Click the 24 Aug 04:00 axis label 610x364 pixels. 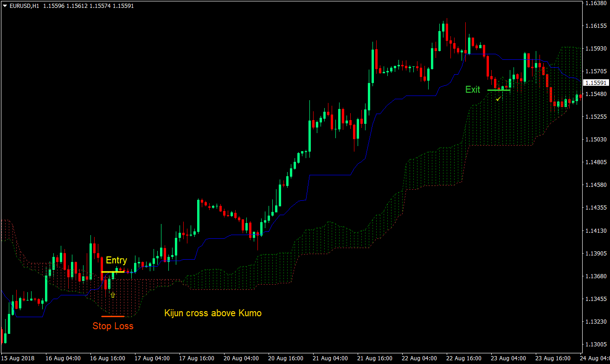595,358
